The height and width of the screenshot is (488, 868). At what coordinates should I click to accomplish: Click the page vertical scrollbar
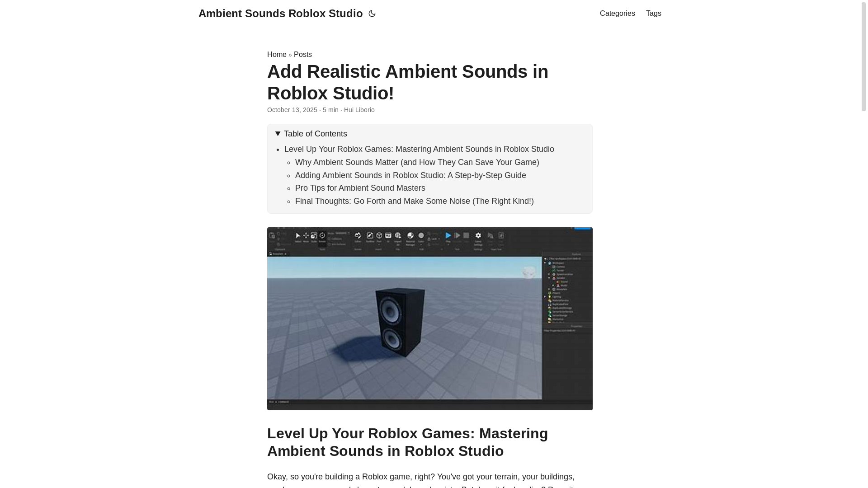click(863, 56)
